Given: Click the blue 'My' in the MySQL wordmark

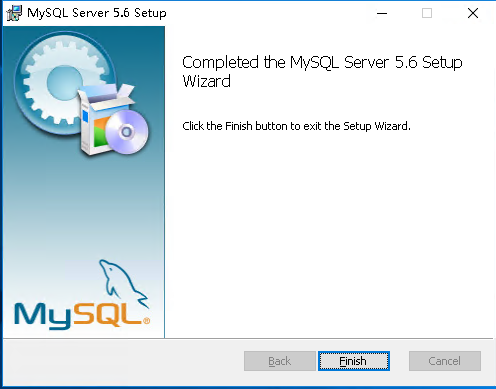Looking at the screenshot, I should pyautogui.click(x=43, y=316).
